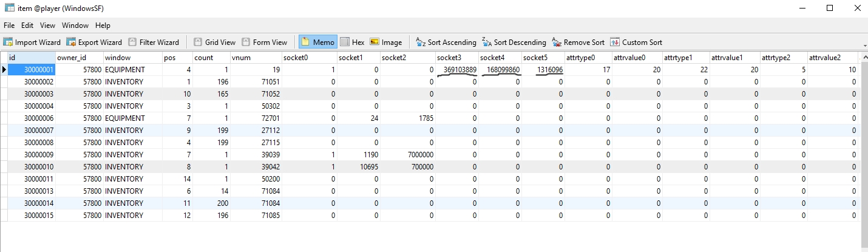Open the File menu
868x252 pixels.
[x=9, y=26]
